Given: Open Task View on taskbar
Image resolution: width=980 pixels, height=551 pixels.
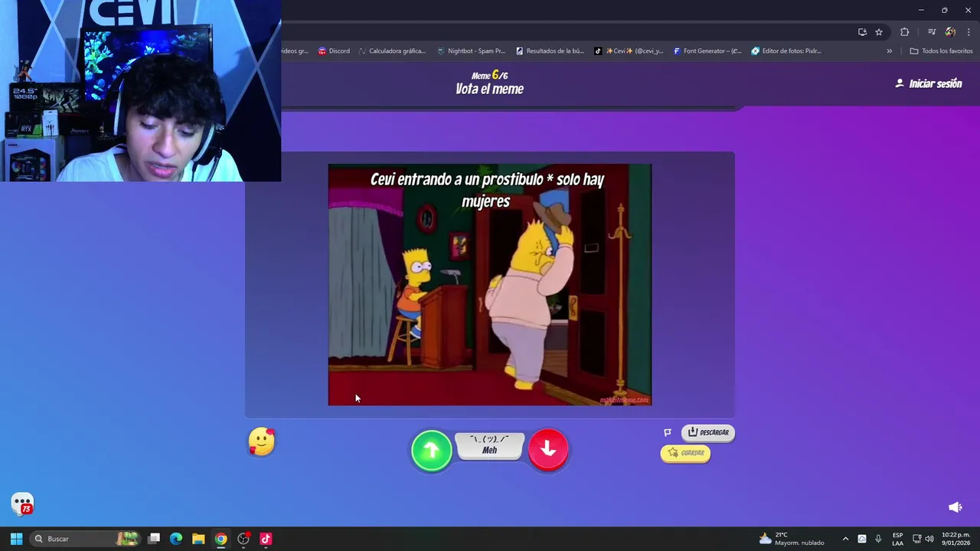Looking at the screenshot, I should click(154, 539).
